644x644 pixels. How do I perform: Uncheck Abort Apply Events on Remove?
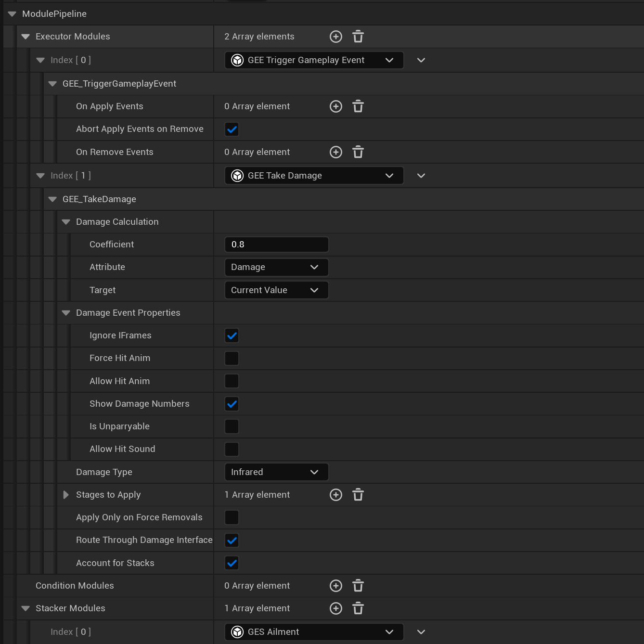click(x=232, y=129)
